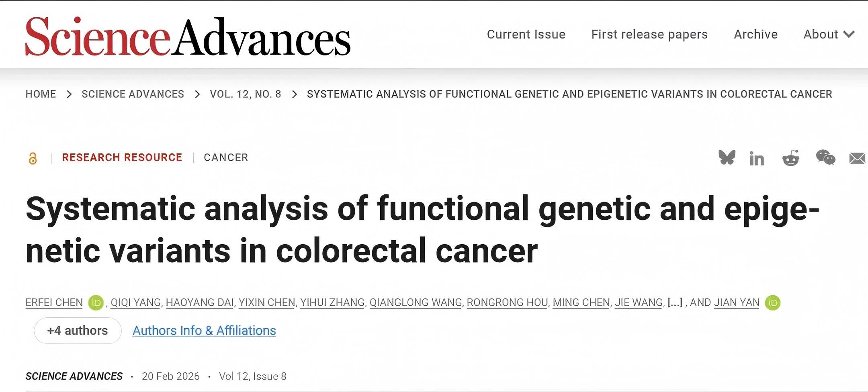Email the article using envelope icon
Screen dimensions: 868x392
[857, 158]
